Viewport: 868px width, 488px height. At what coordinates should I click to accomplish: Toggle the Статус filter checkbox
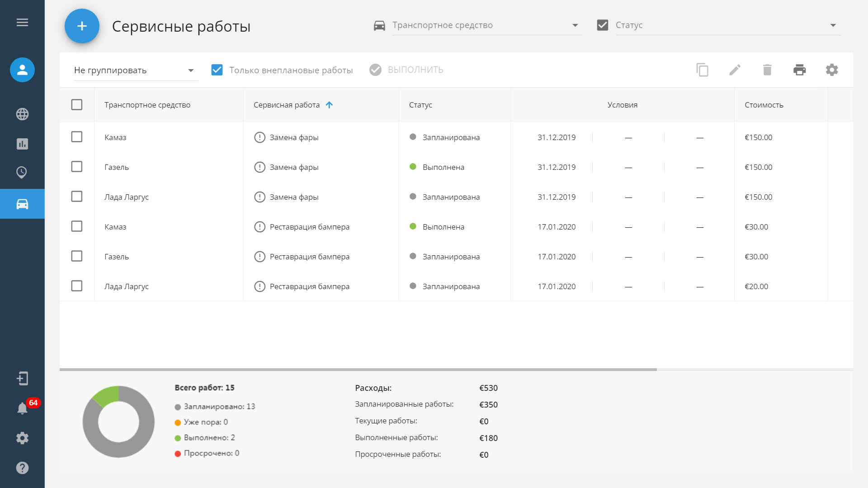click(603, 25)
